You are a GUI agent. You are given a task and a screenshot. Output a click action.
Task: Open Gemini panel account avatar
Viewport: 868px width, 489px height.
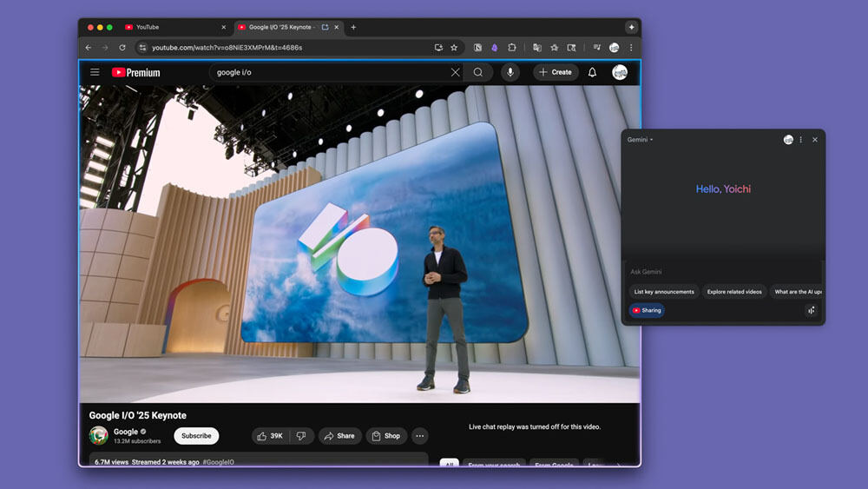tap(788, 140)
